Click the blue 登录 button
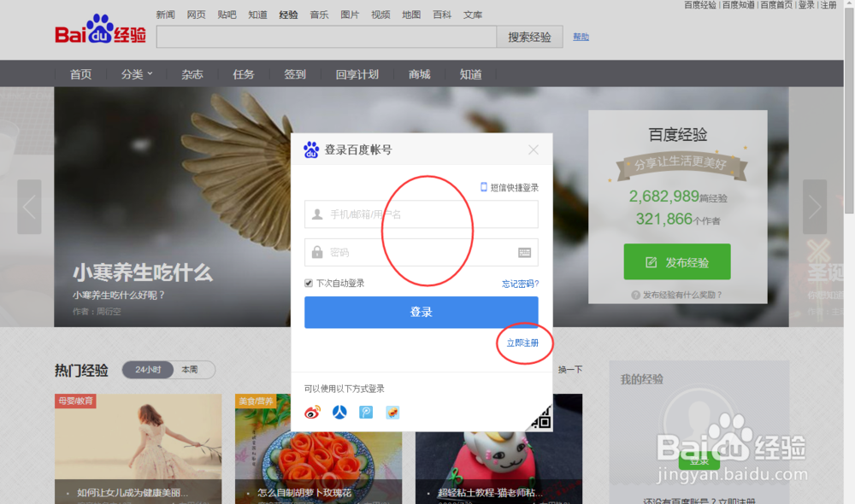Viewport: 855px width, 504px height. pyautogui.click(x=421, y=312)
